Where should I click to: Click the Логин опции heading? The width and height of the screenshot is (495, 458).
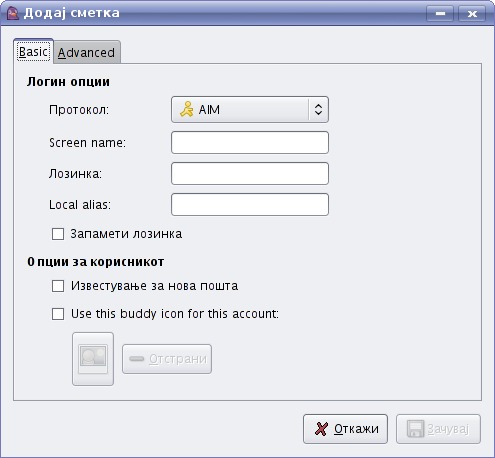68,82
